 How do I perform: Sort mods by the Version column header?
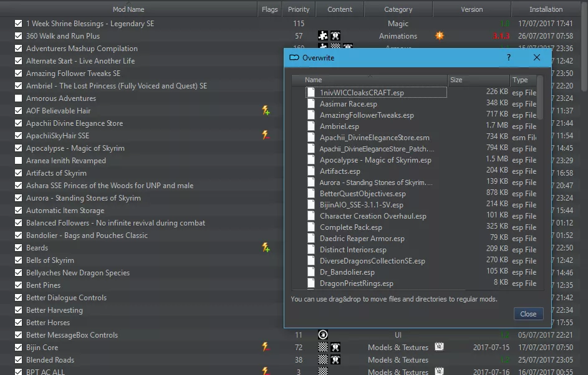pos(472,9)
